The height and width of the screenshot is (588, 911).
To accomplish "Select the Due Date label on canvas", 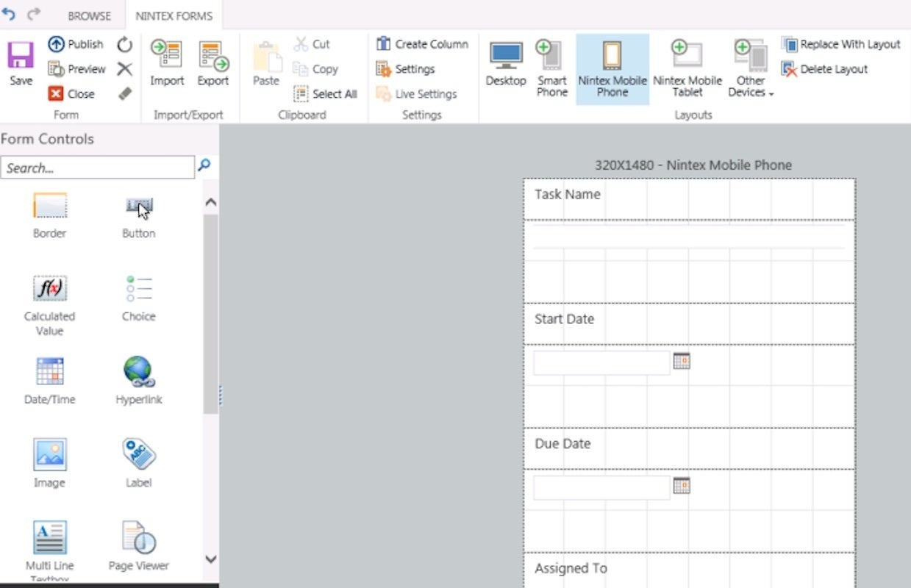I will tap(562, 444).
